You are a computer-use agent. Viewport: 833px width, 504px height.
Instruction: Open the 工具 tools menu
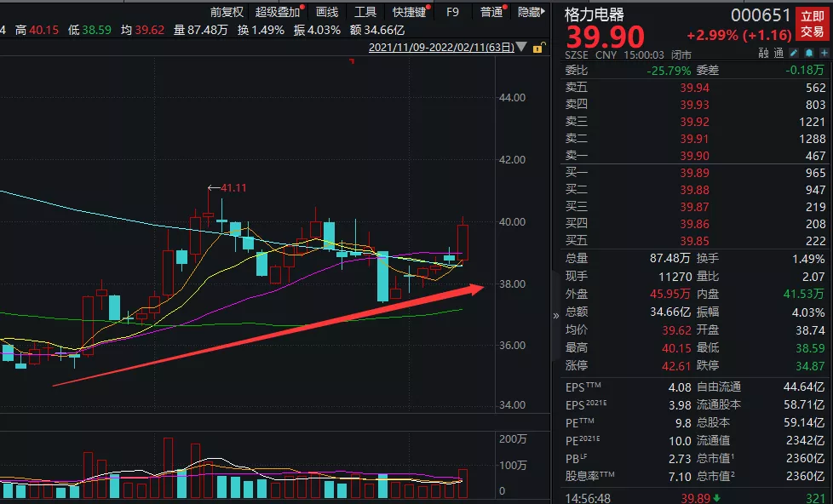pyautogui.click(x=365, y=12)
